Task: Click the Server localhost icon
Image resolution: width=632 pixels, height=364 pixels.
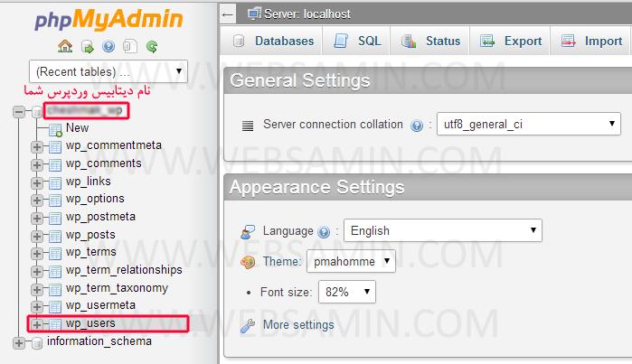Action: click(x=254, y=14)
